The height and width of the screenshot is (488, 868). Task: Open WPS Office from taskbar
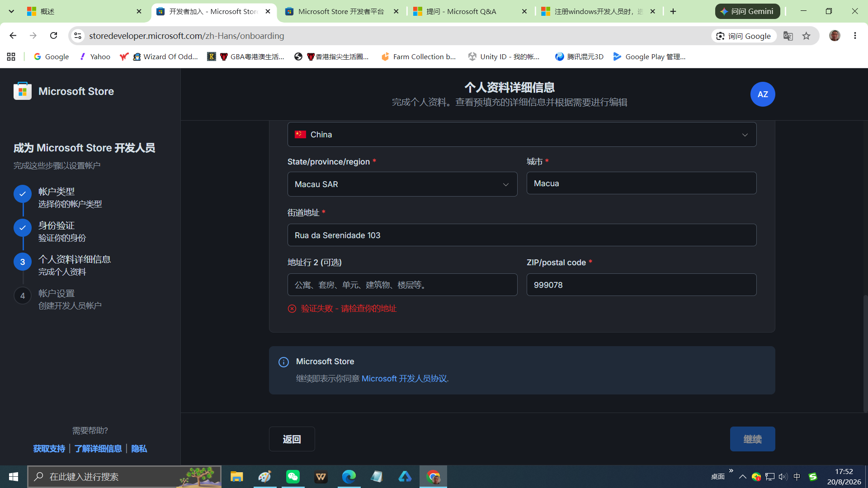point(321,477)
